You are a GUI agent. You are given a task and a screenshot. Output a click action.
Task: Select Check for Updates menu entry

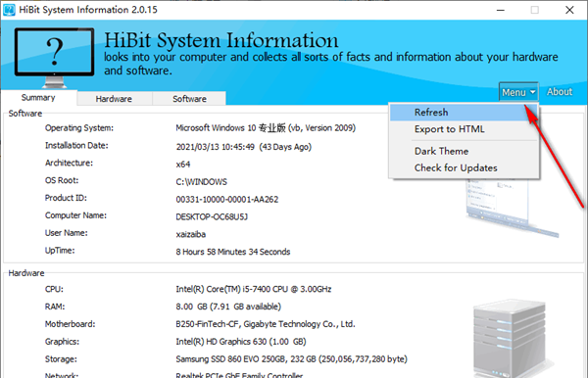[x=464, y=167]
